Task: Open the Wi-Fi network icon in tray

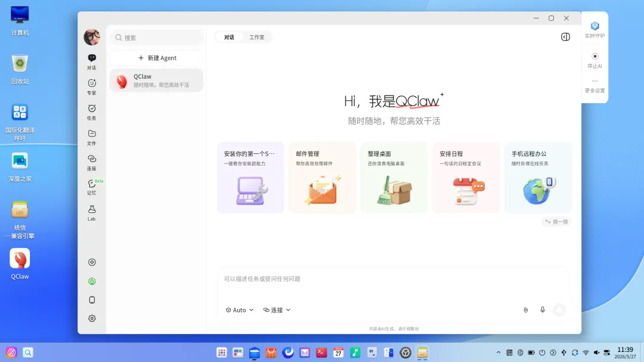Action: tap(586, 352)
